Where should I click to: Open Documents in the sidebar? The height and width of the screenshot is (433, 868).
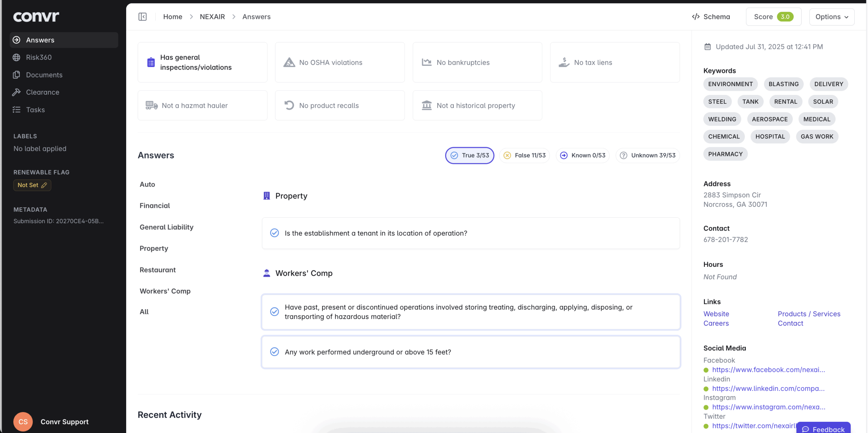point(44,75)
